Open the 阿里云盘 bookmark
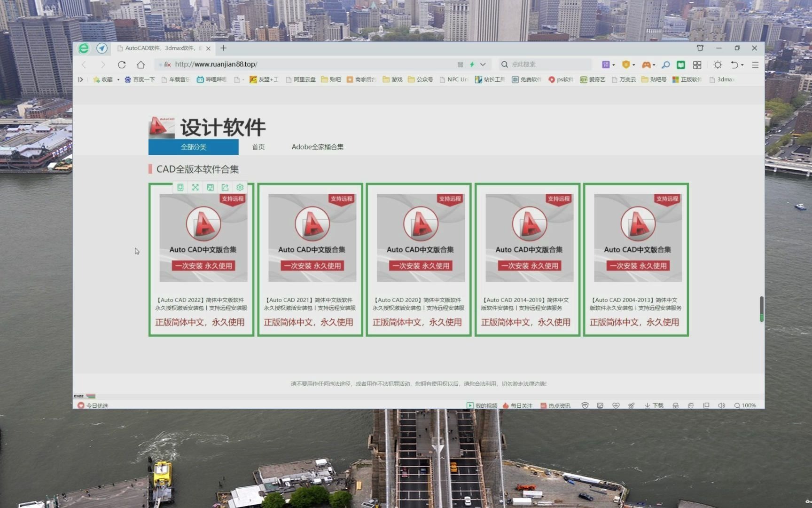The width and height of the screenshot is (812, 508). 301,79
